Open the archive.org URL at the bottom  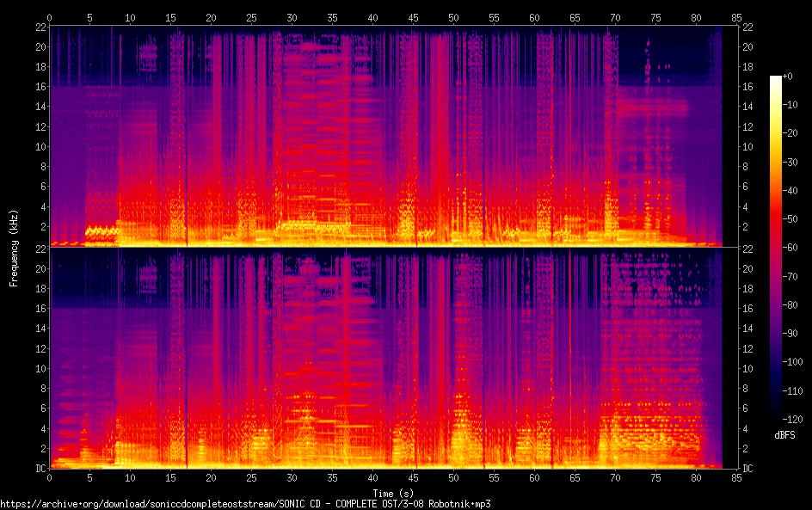pyautogui.click(x=245, y=504)
